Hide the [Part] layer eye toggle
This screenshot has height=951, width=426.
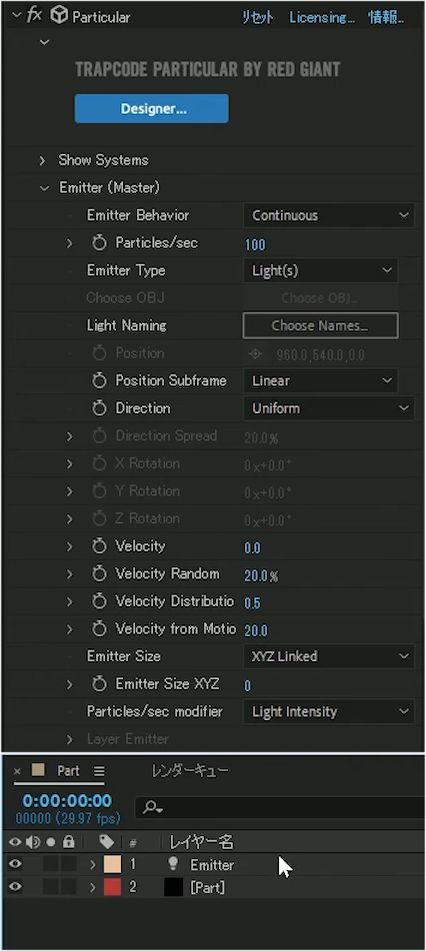[15, 887]
